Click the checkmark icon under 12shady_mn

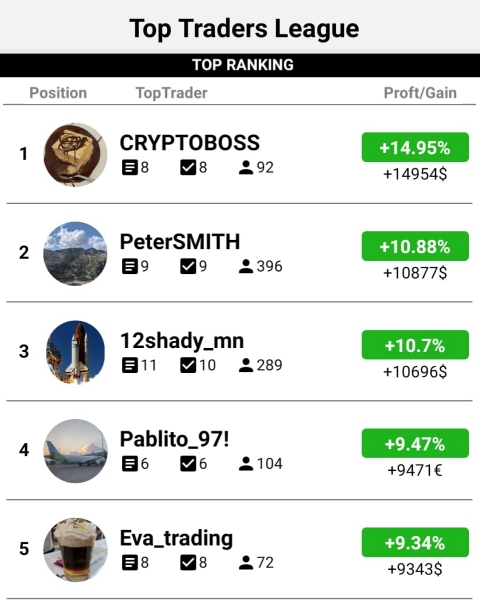pyautogui.click(x=188, y=365)
